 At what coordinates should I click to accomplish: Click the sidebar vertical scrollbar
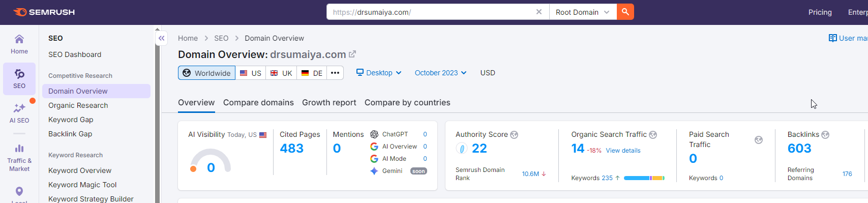[x=158, y=117]
